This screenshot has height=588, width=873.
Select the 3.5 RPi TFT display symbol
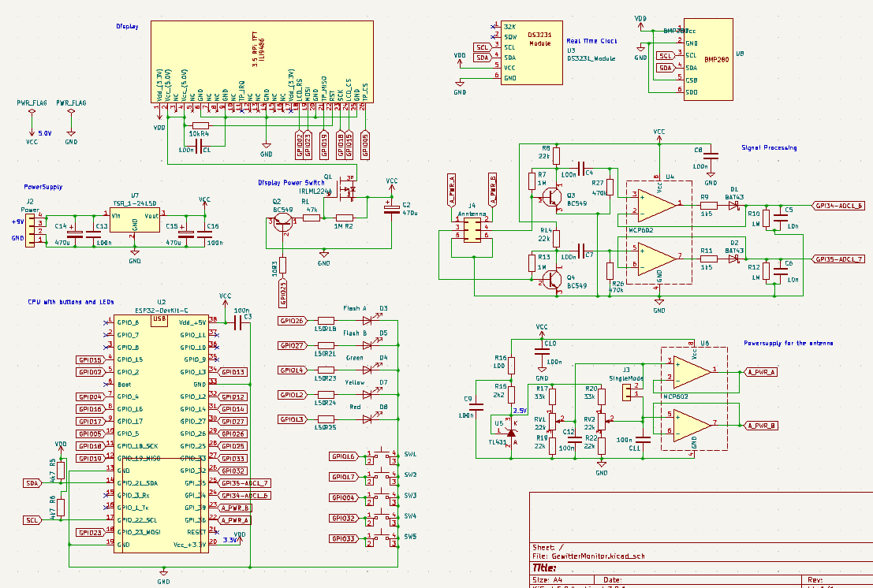[x=263, y=61]
